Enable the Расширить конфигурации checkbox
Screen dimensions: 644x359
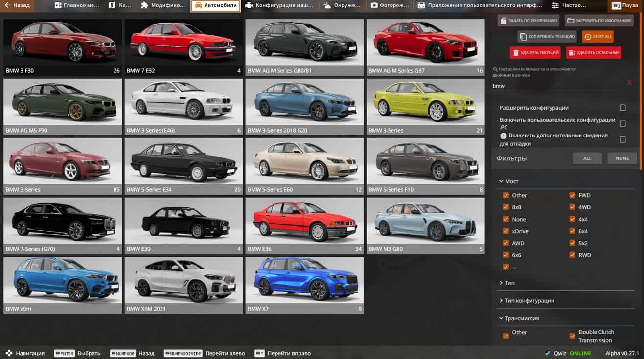tap(622, 108)
